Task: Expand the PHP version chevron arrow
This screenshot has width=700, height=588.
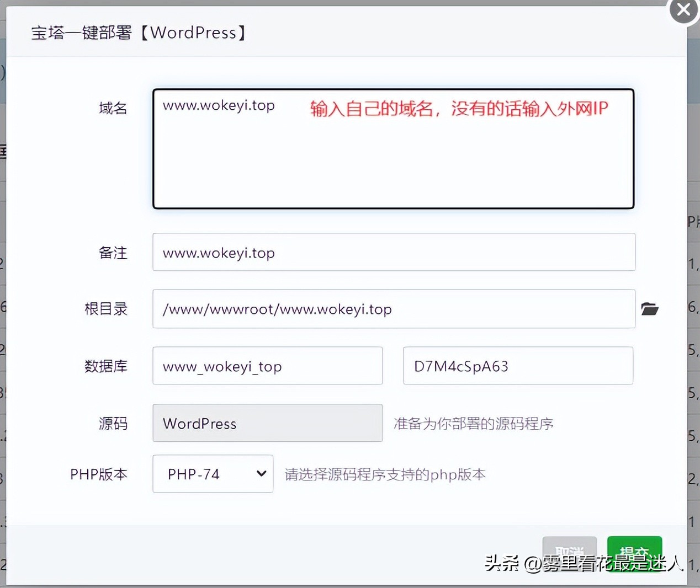Action: (260, 473)
